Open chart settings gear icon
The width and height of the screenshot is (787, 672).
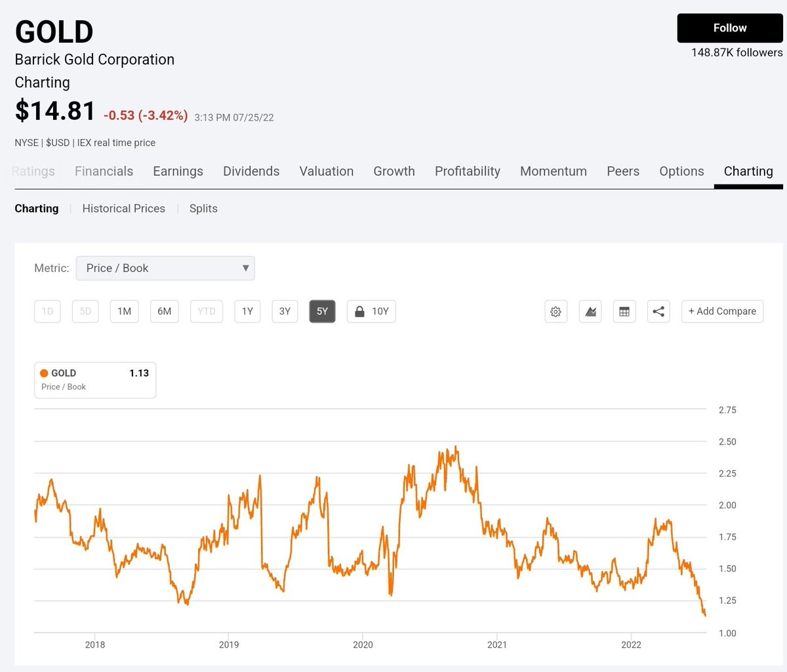tap(555, 311)
